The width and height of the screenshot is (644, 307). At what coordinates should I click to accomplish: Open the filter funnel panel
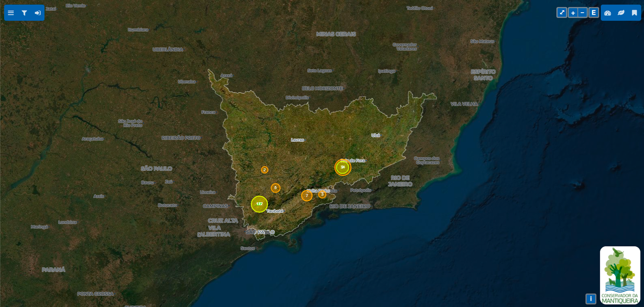coord(24,13)
